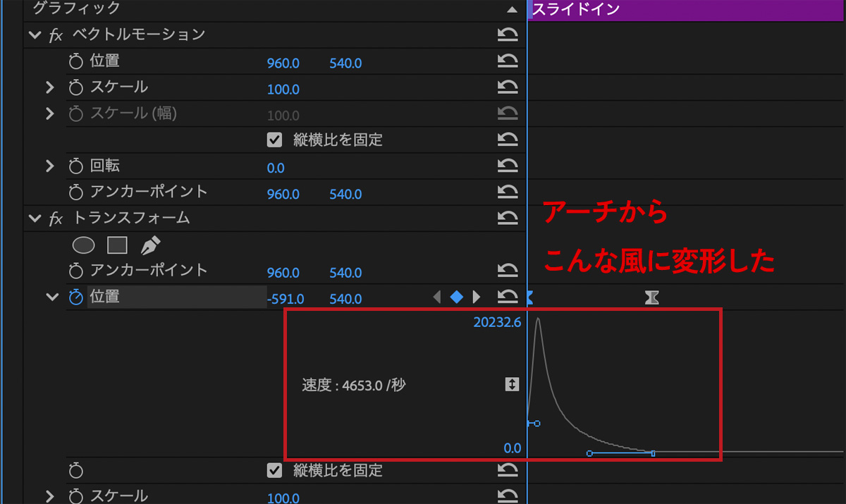
Task: Toggle stopwatch animation for Transform 位置
Action: pyautogui.click(x=76, y=297)
